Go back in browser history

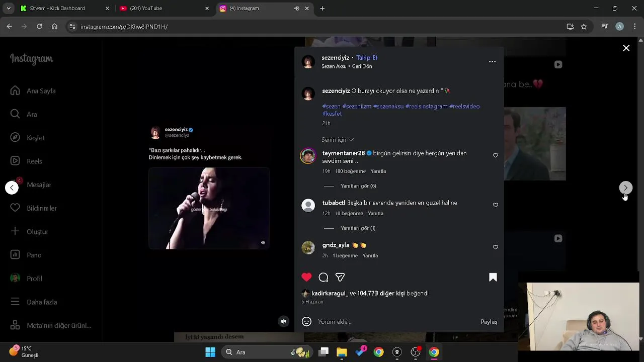click(10, 27)
